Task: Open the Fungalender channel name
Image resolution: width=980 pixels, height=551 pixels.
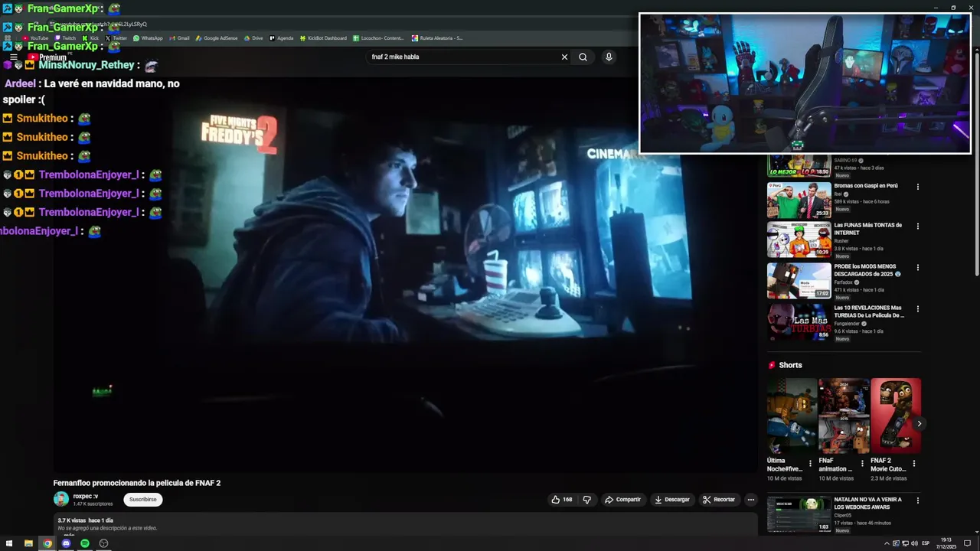Action: 848,324
